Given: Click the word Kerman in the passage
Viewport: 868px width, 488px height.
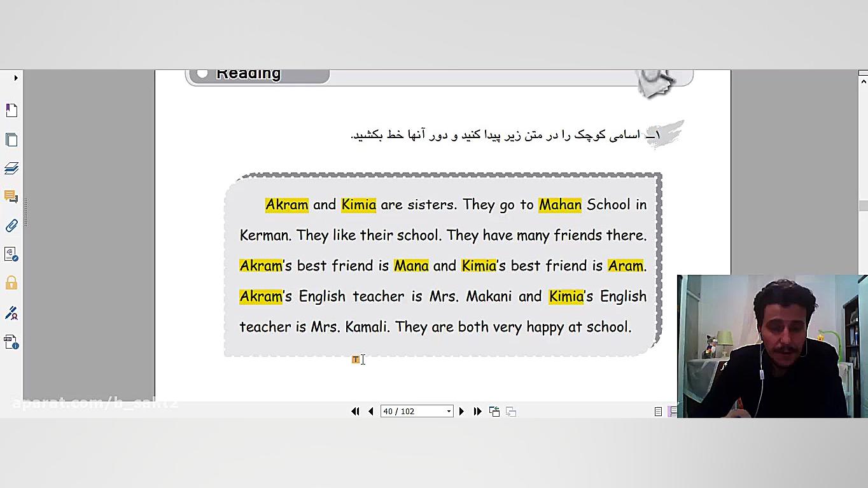Looking at the screenshot, I should coord(265,235).
